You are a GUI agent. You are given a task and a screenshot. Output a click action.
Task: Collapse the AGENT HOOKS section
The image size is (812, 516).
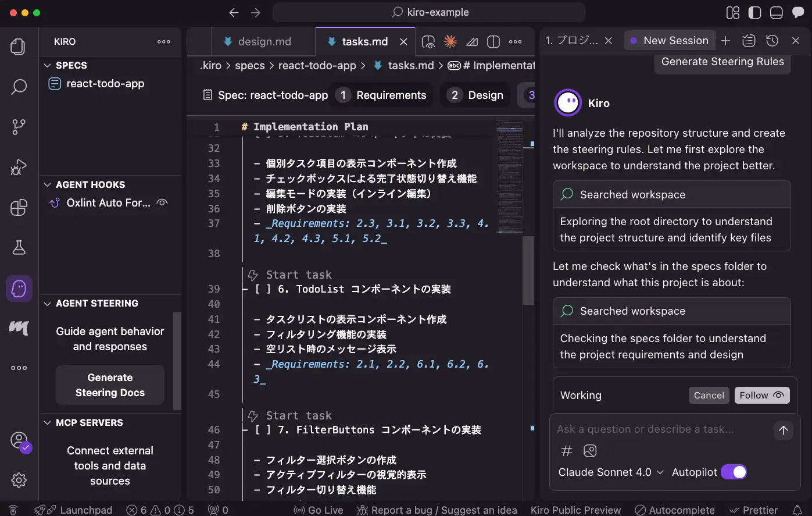click(x=48, y=185)
